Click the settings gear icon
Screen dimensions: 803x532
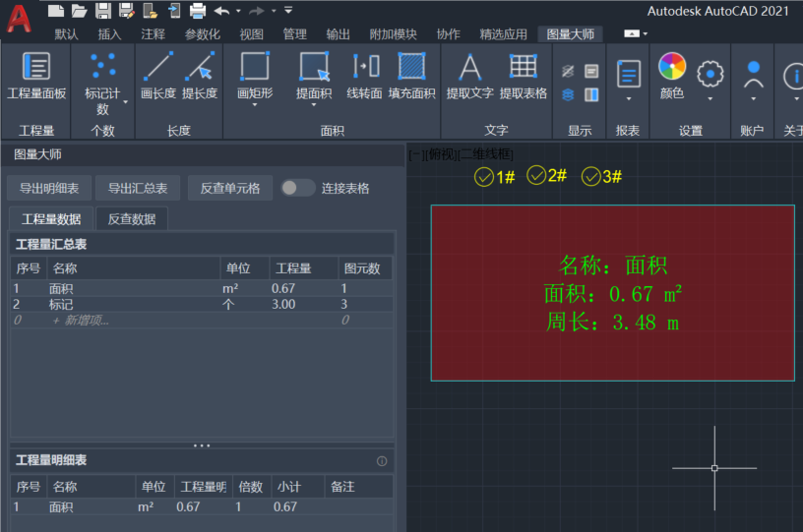coord(710,74)
